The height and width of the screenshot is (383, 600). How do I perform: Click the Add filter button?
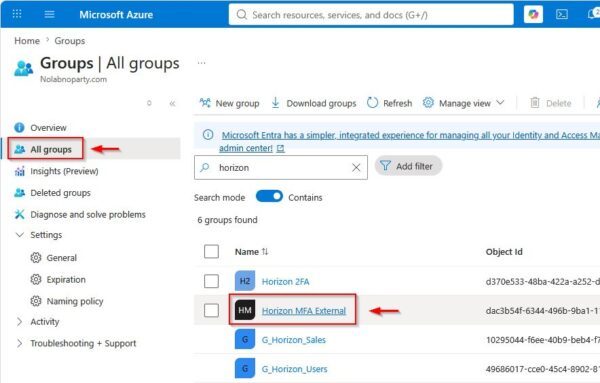(x=408, y=166)
